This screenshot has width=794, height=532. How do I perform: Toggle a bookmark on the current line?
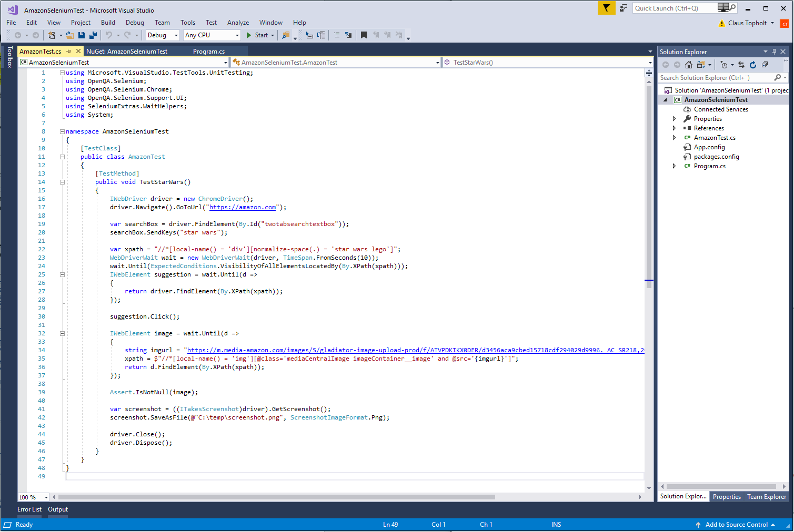[x=364, y=35]
